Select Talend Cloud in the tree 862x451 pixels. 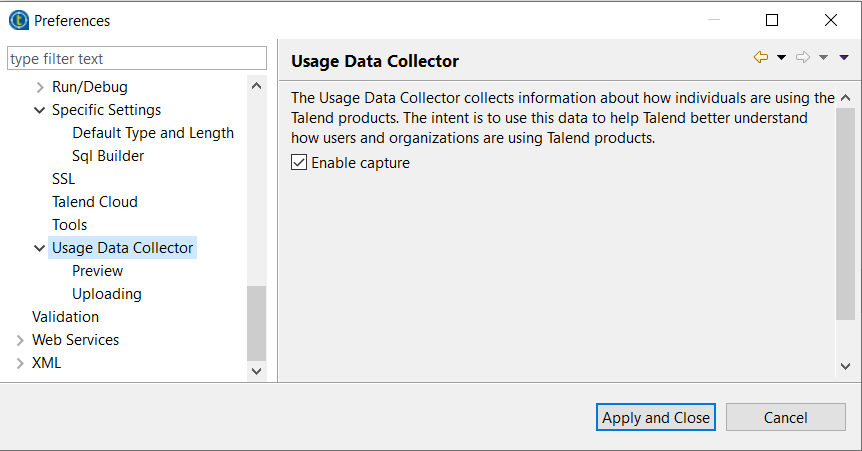pyautogui.click(x=95, y=202)
